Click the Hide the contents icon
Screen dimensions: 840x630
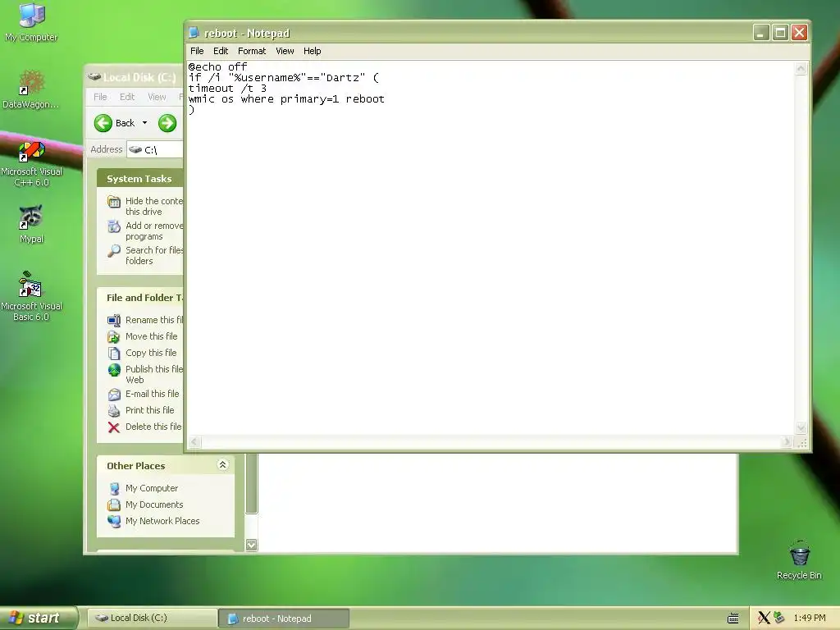point(114,202)
